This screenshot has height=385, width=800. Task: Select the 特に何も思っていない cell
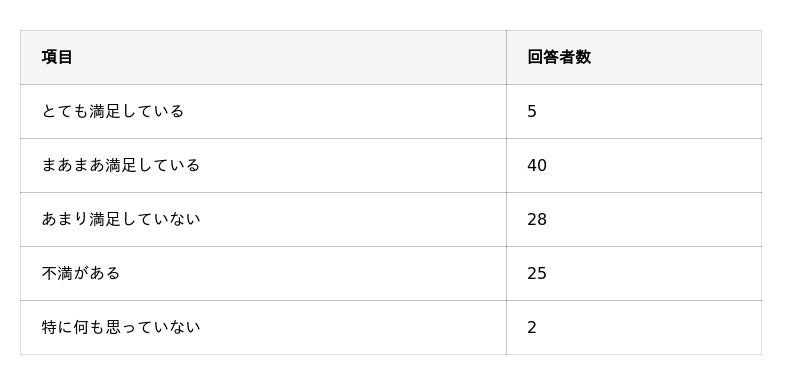[263, 327]
